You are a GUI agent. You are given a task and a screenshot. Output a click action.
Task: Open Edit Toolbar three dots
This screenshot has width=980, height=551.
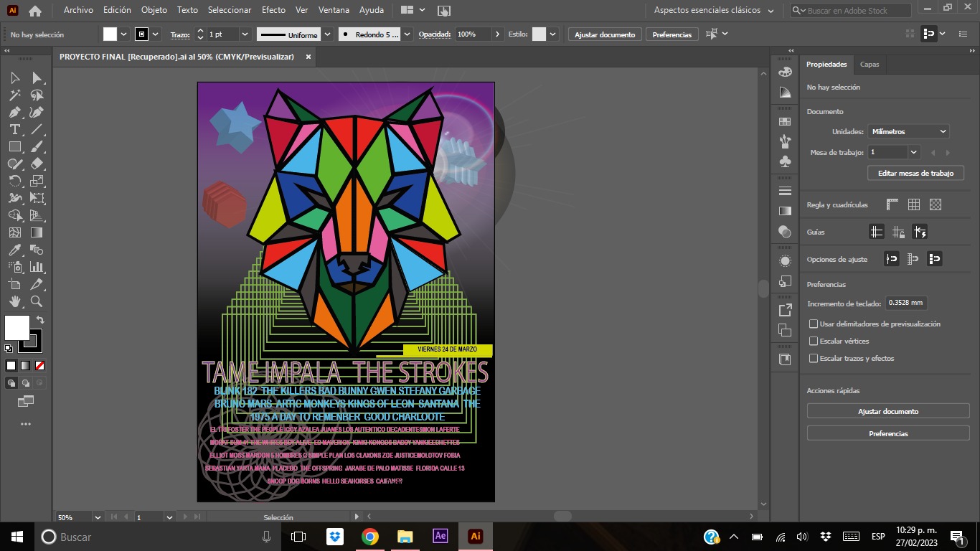point(26,424)
